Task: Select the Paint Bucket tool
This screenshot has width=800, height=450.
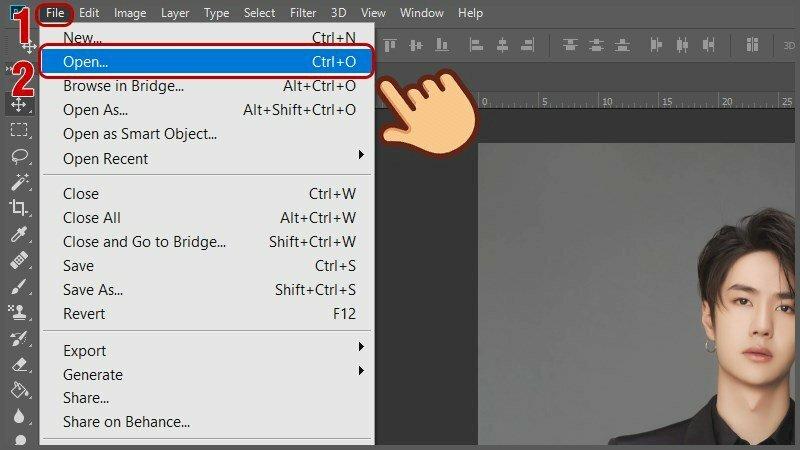Action: 19,390
